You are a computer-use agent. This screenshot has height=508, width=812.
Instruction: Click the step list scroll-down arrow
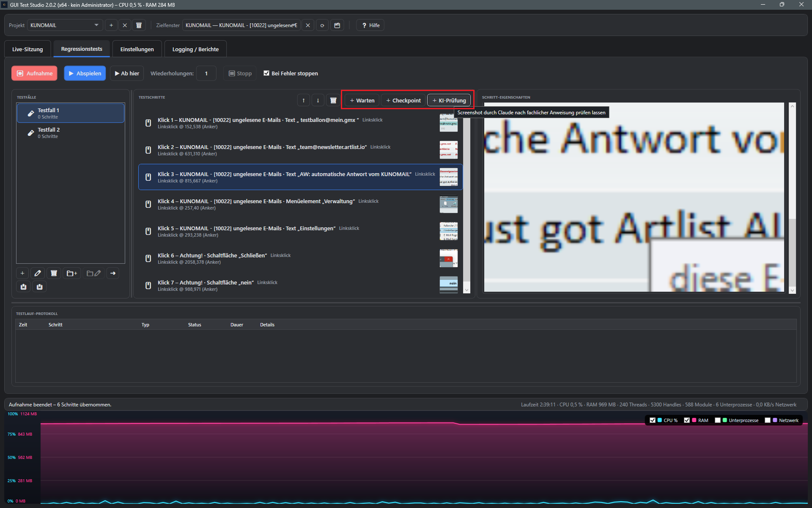(x=466, y=290)
